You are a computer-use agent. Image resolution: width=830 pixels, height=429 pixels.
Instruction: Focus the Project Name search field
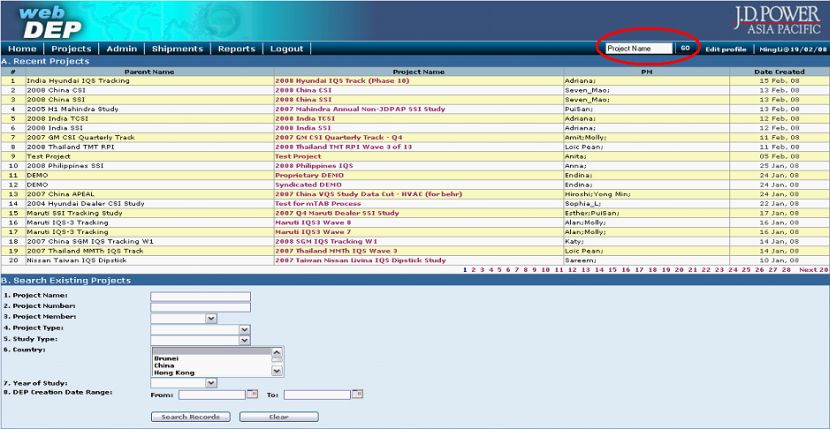(201, 297)
